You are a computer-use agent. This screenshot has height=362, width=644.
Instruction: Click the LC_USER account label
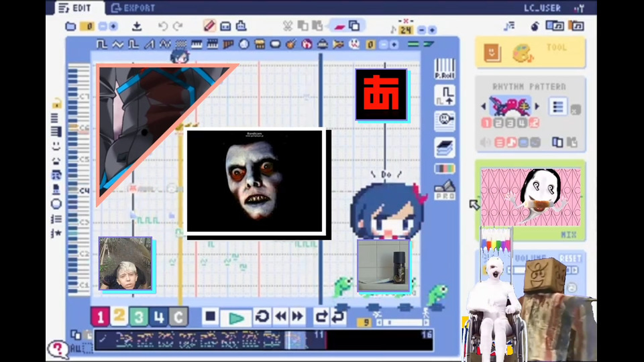click(x=542, y=8)
